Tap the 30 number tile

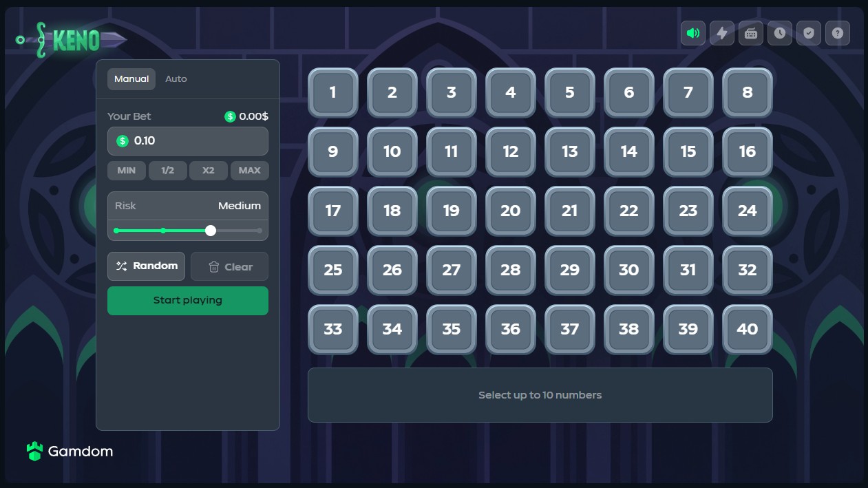[x=629, y=270]
